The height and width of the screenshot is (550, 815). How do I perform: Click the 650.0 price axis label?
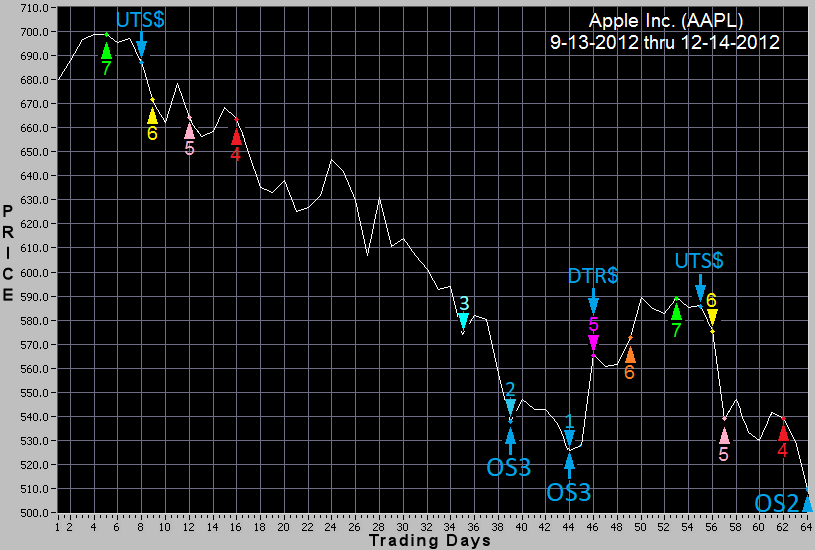tap(36, 152)
